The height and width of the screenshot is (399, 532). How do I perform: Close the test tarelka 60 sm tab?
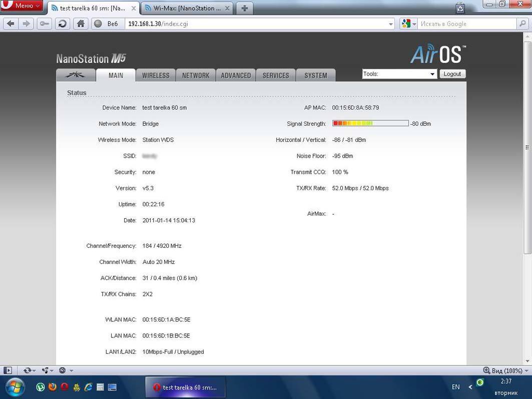[x=134, y=8]
